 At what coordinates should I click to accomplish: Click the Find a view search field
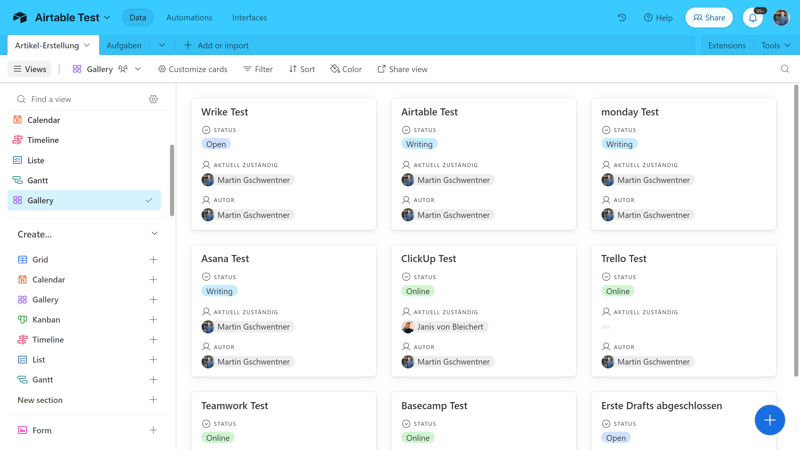pyautogui.click(x=82, y=99)
